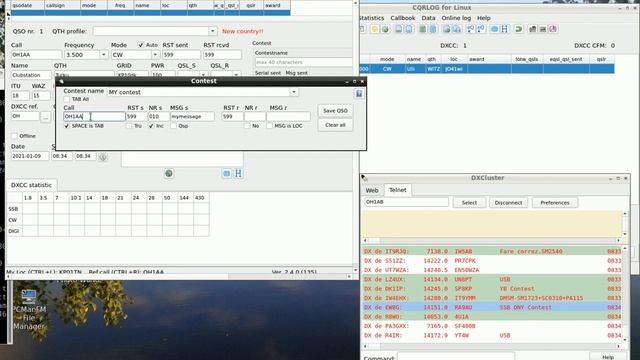Click the DX spots list vertical scrollbar
The height and width of the screenshot is (360, 640).
tap(625, 294)
